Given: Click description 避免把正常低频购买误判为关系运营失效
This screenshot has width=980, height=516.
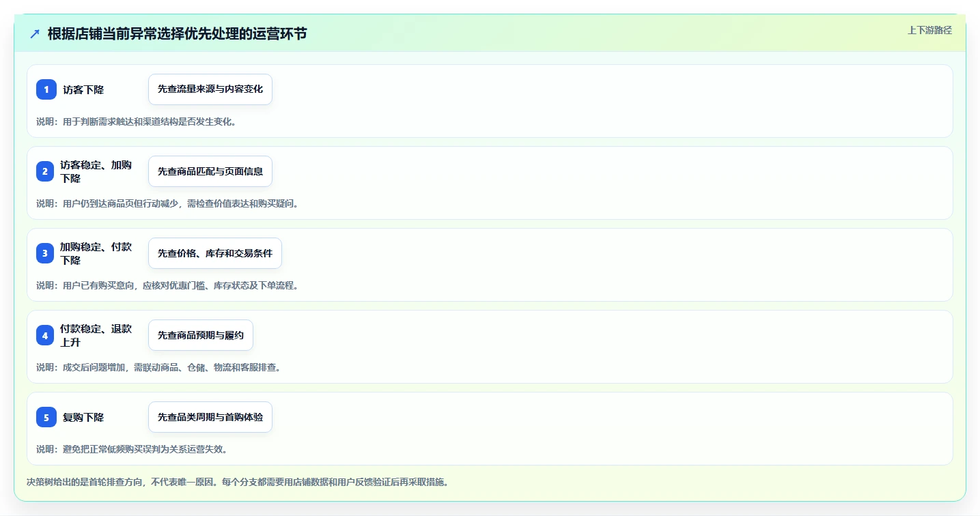Looking at the screenshot, I should [132, 449].
